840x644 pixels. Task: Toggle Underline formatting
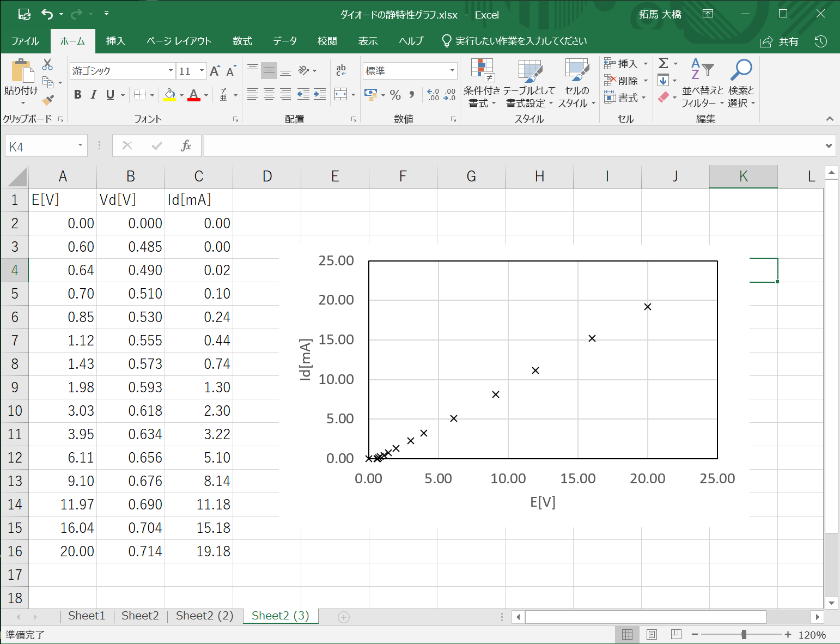[110, 95]
